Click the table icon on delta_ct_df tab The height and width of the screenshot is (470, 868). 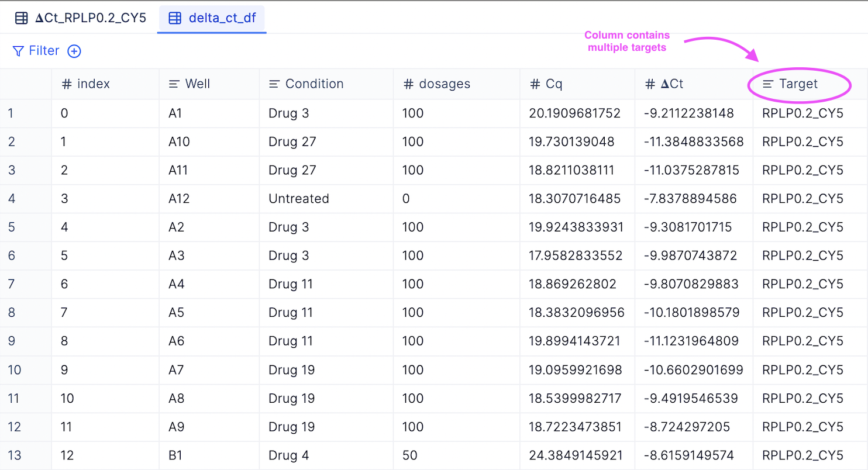click(174, 18)
